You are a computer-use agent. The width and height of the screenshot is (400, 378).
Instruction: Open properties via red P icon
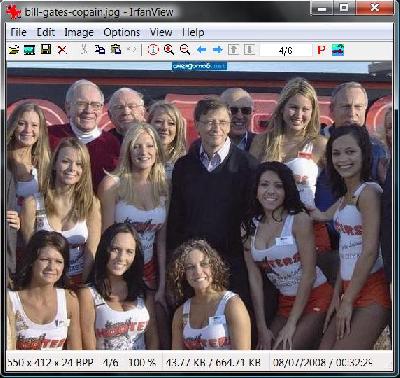pos(321,50)
